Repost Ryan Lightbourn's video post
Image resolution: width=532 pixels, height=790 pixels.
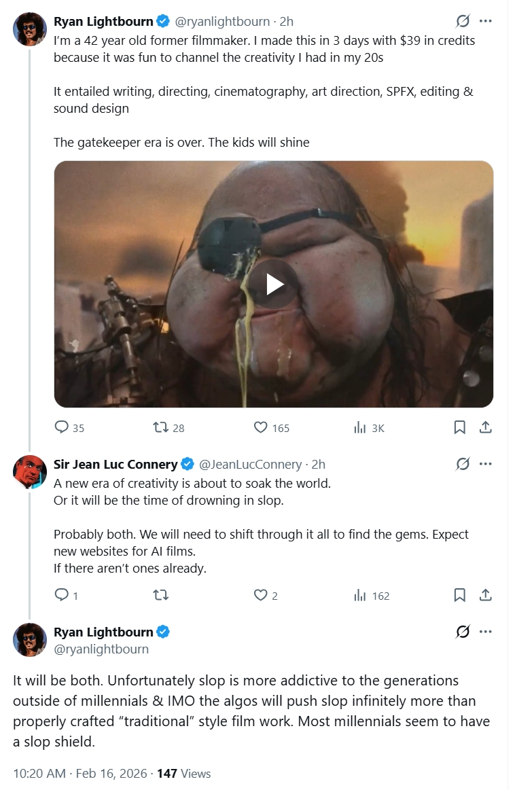point(161,427)
